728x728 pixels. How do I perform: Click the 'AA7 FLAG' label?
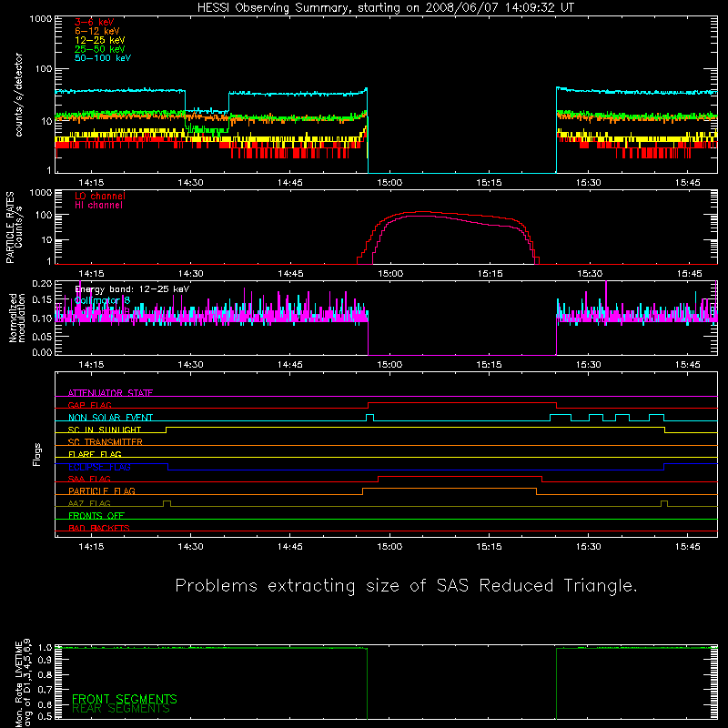(89, 503)
